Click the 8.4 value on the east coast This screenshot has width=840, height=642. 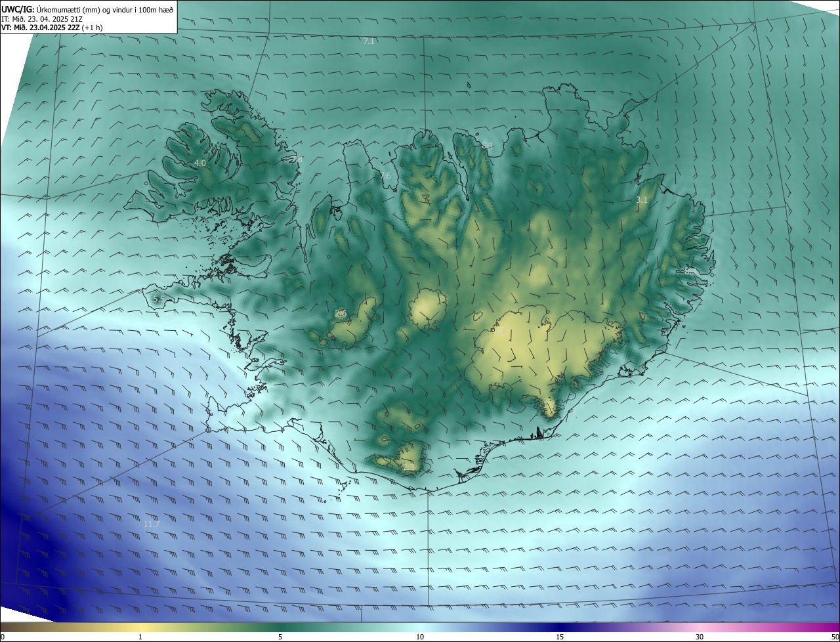[x=690, y=270]
